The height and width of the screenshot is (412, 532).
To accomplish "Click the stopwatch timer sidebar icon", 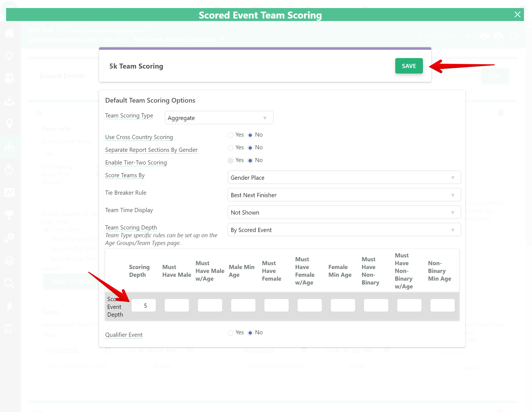I will [9, 169].
